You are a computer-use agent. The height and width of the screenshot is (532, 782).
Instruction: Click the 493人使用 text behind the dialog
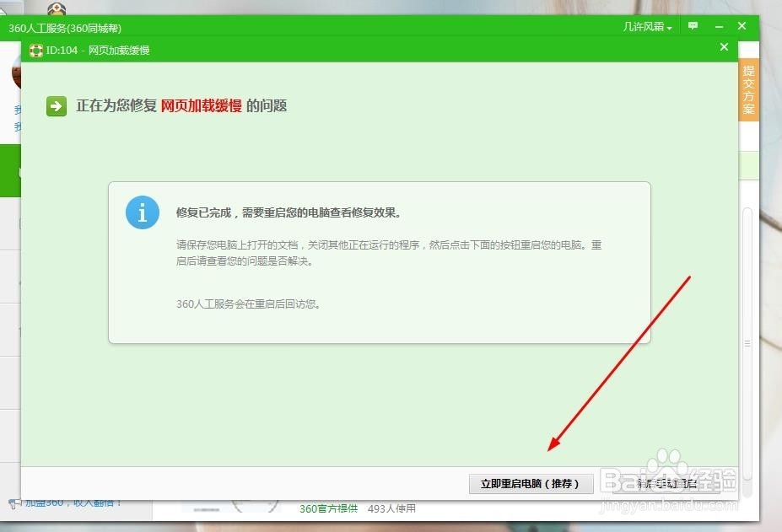click(391, 508)
